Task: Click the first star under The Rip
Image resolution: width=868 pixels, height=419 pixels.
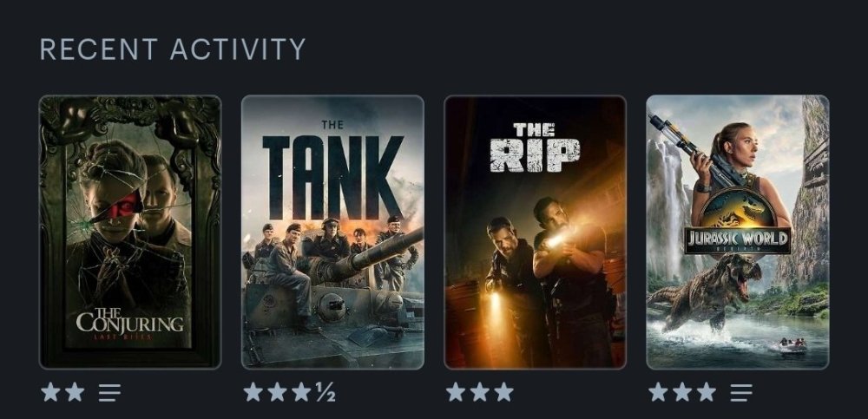Action: pyautogui.click(x=456, y=392)
